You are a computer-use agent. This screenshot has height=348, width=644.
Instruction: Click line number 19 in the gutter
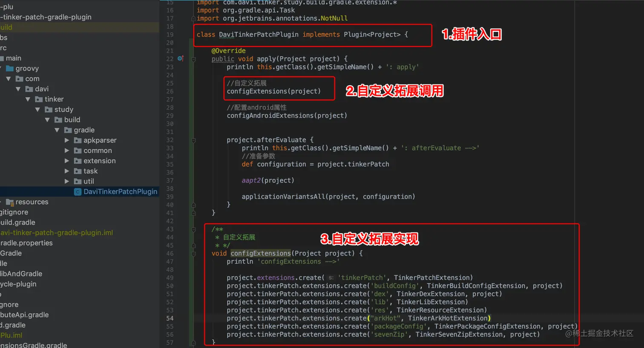[x=170, y=35]
